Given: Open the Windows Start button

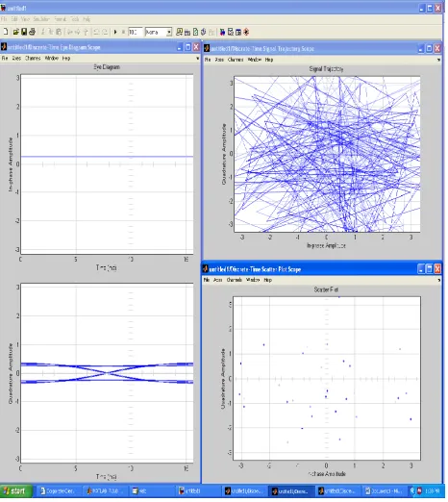Looking at the screenshot, I should click(x=16, y=492).
